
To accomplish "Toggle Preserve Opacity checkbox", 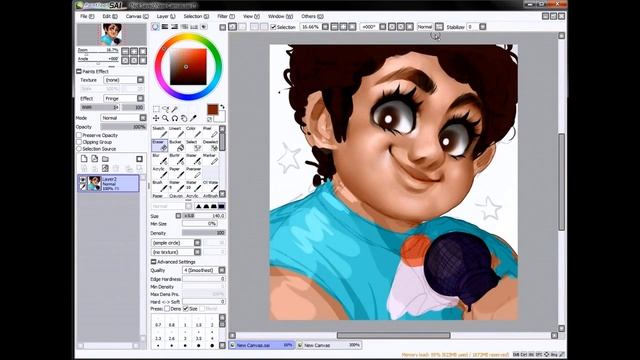I will coord(79,135).
